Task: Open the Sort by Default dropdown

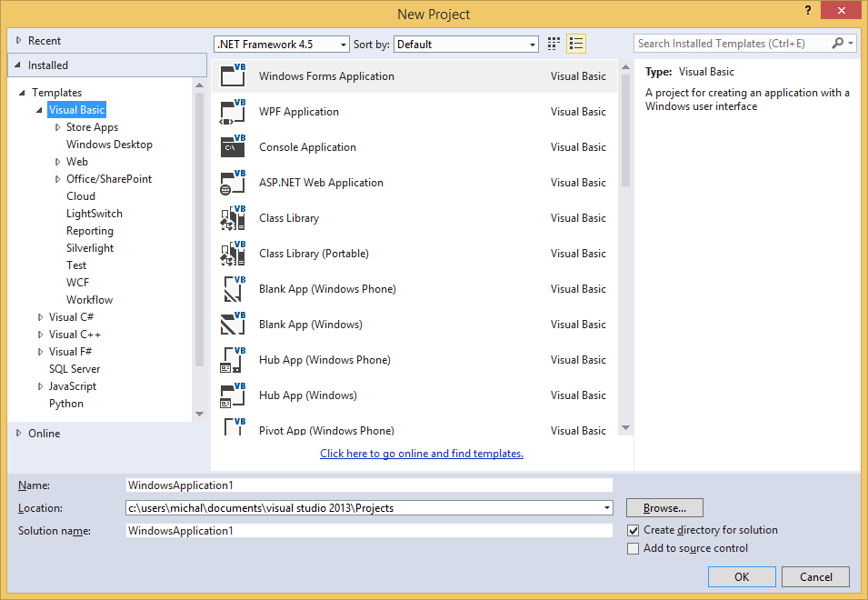Action: point(532,44)
